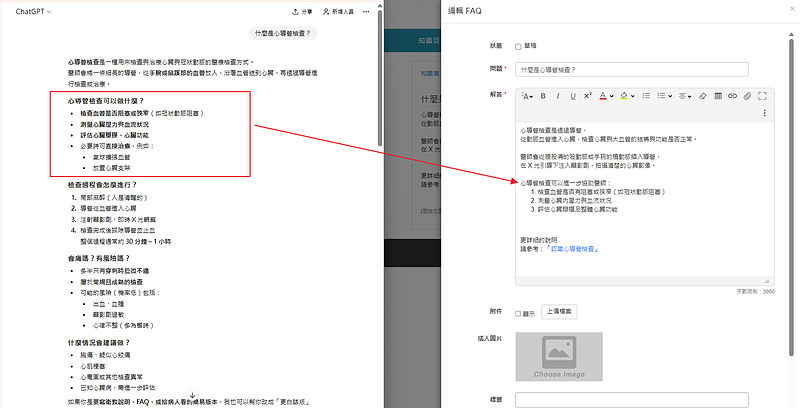Click the Choose Image placeholder thumbnail
800x408 pixels.
coord(561,357)
